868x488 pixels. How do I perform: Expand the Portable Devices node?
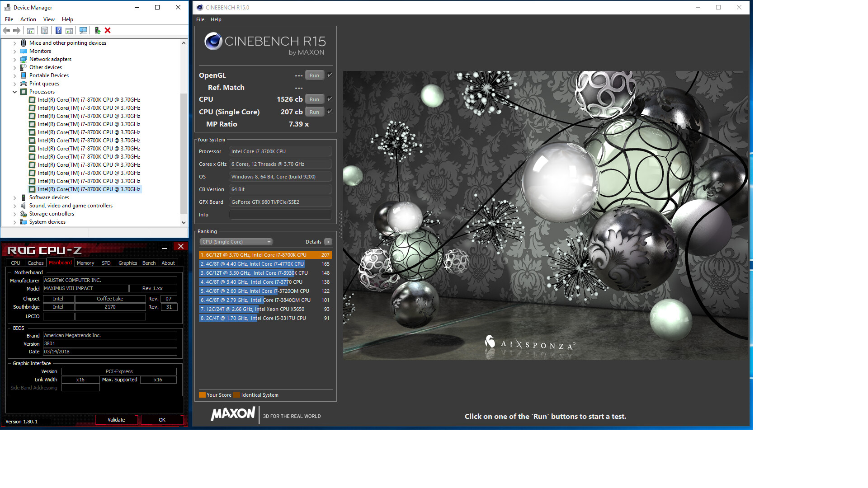pyautogui.click(x=14, y=76)
